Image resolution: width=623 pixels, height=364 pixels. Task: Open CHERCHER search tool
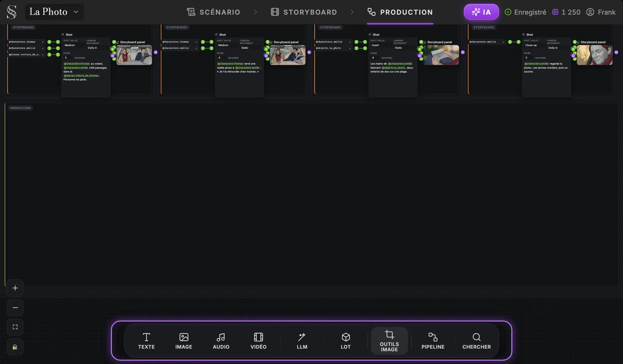click(x=477, y=341)
